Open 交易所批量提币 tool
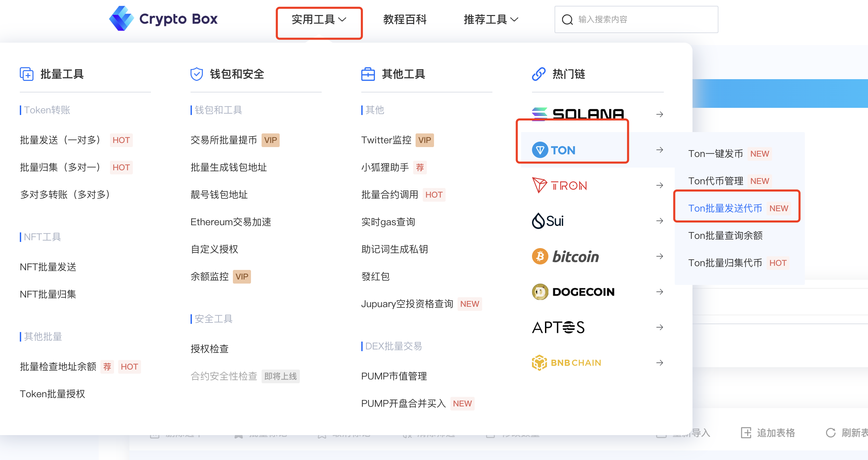The height and width of the screenshot is (460, 868). pyautogui.click(x=224, y=140)
